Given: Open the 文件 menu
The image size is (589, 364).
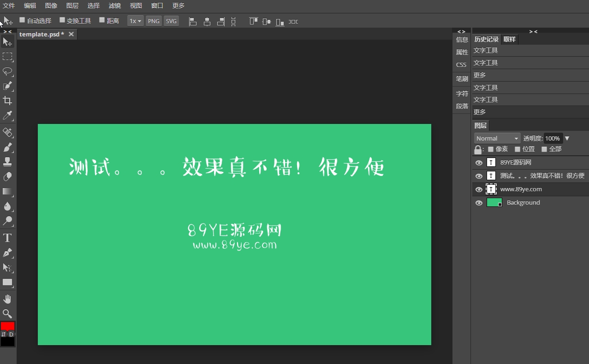Looking at the screenshot, I should pos(9,6).
